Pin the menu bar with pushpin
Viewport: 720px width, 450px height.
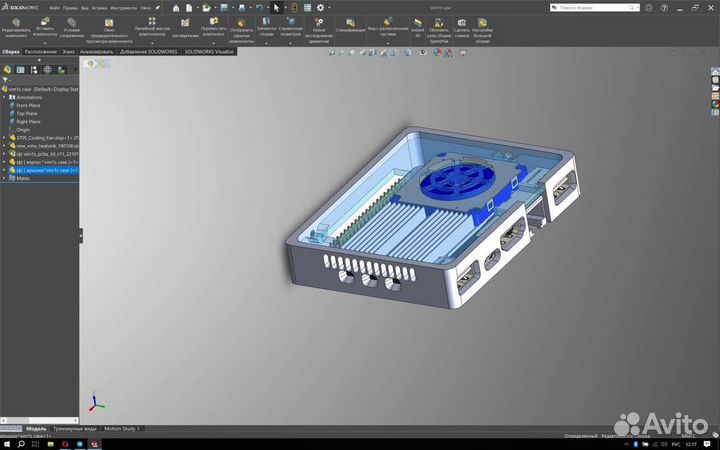(158, 8)
